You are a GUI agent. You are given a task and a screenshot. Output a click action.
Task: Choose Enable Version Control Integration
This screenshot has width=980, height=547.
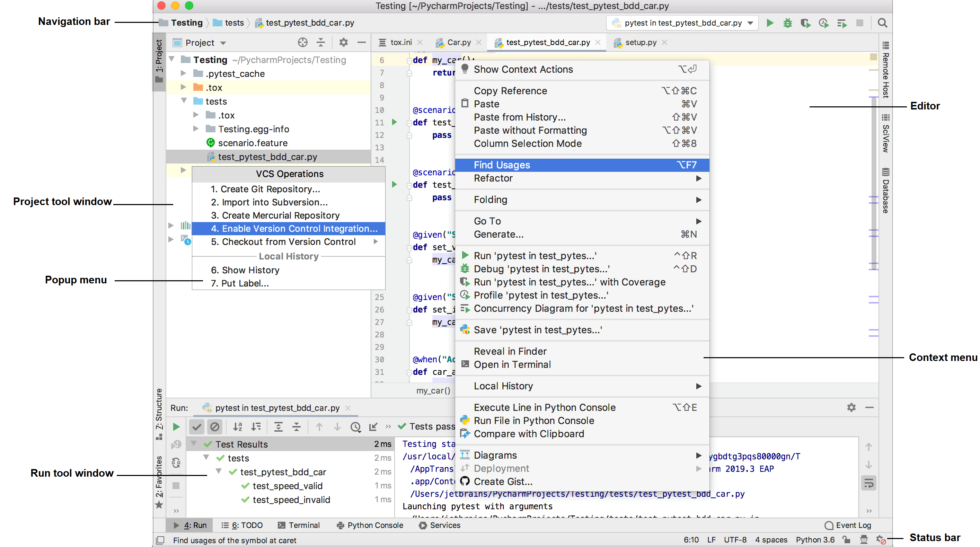[288, 228]
